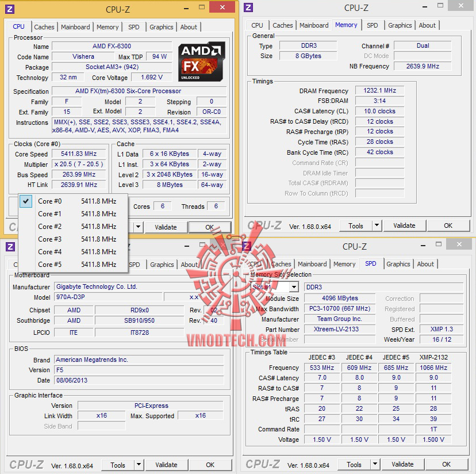Viewport: 476px width, 474px height.
Task: Click Validate button in Memory window
Action: point(404,225)
